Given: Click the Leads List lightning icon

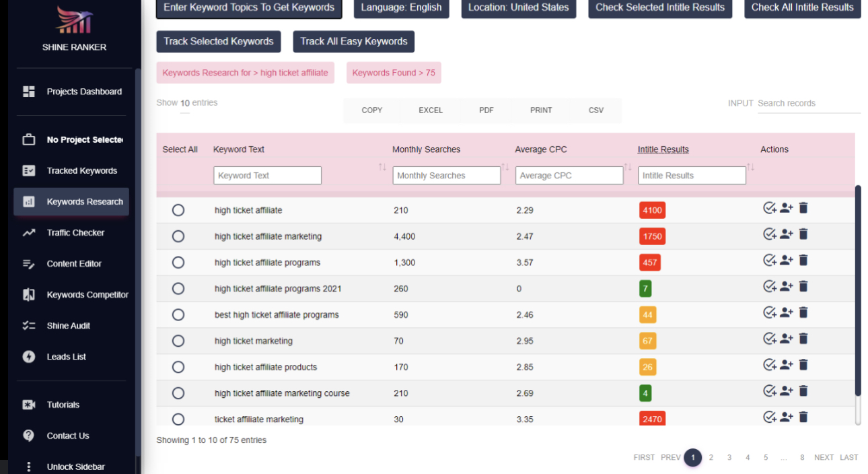Looking at the screenshot, I should pos(29,357).
